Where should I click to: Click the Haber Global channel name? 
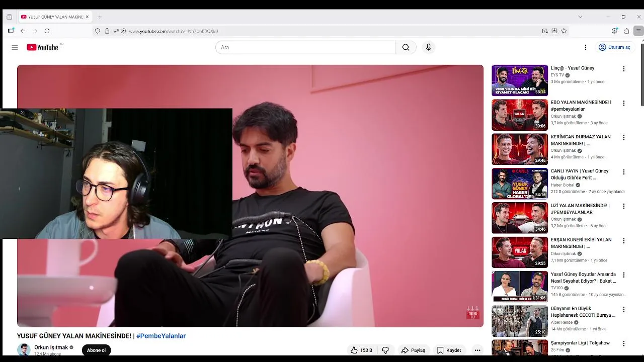[562, 185]
